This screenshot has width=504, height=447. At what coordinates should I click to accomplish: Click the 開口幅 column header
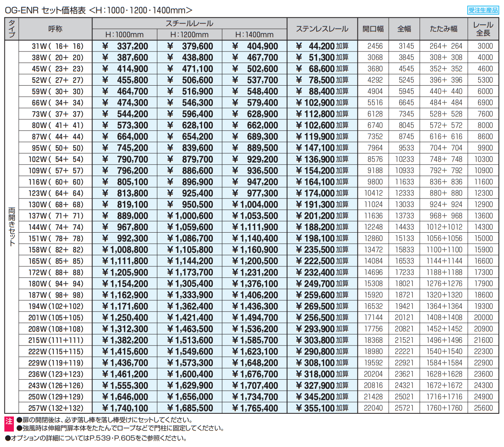[373, 29]
